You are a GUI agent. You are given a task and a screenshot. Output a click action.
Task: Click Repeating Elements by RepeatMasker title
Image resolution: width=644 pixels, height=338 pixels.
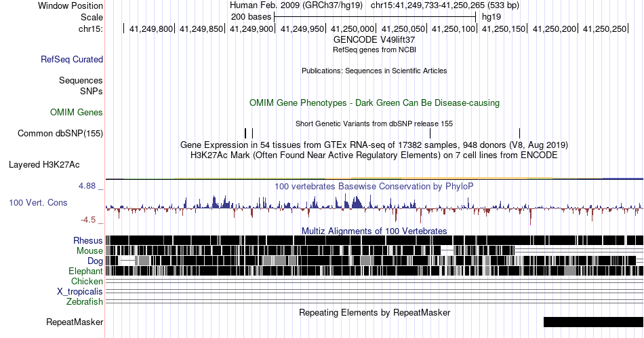pos(374,312)
